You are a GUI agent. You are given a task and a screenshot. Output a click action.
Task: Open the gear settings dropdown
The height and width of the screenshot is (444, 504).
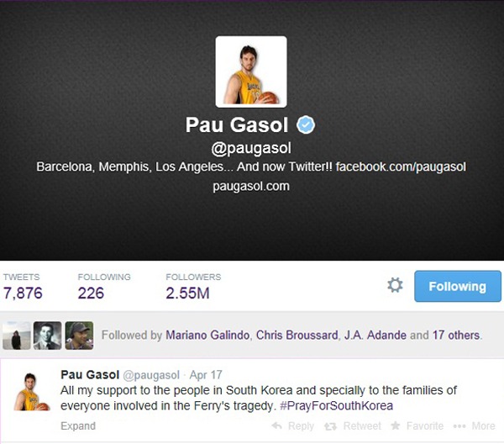(x=395, y=285)
